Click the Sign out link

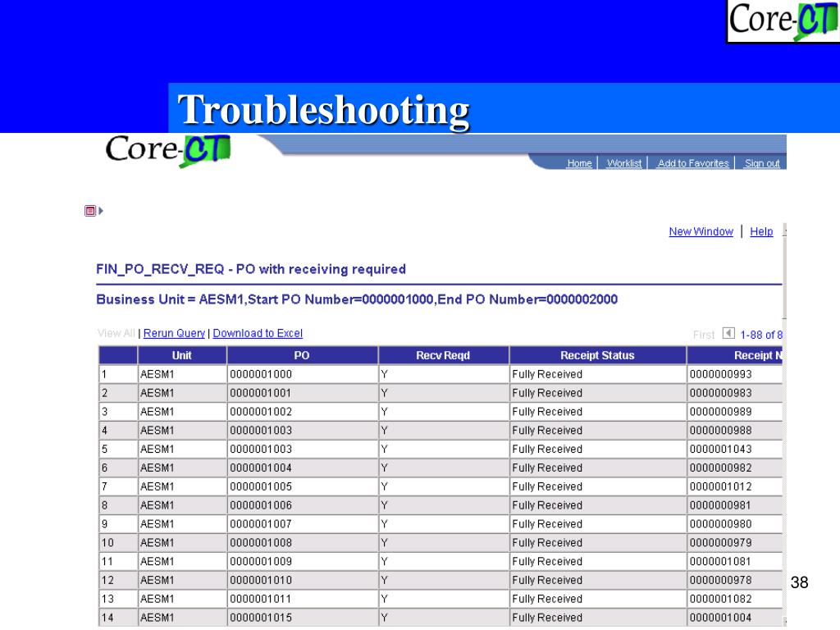click(762, 163)
